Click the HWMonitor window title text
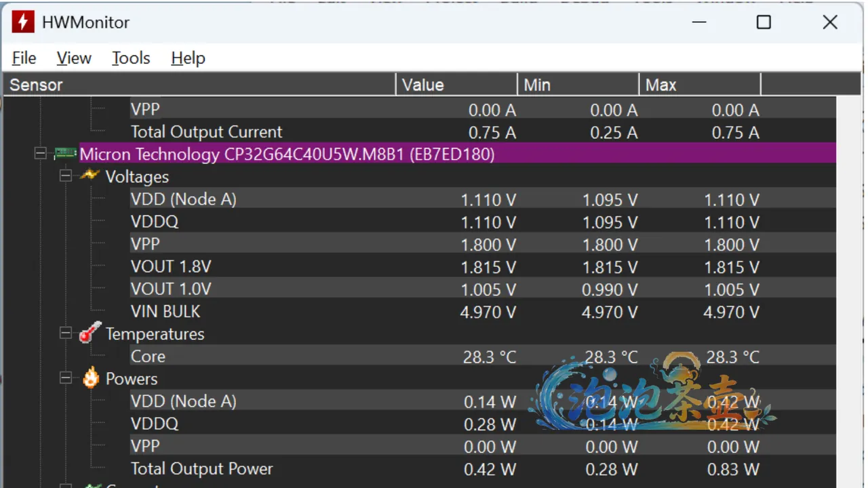 [85, 22]
